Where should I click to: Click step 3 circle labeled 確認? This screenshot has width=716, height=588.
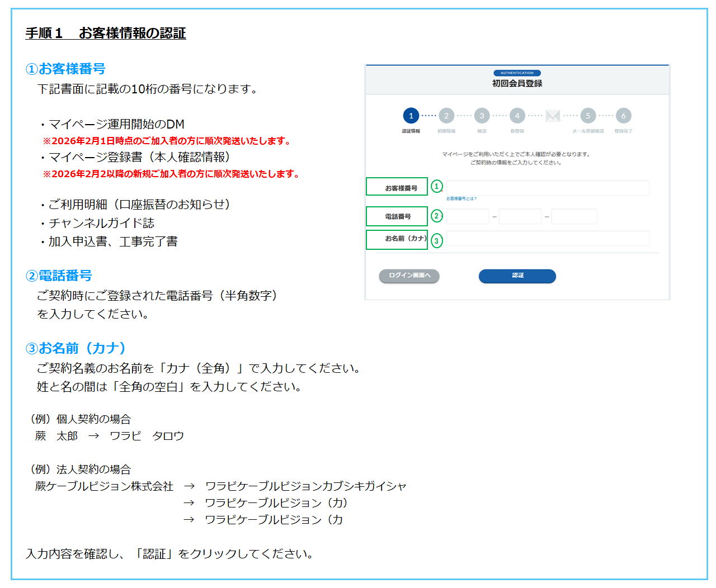point(482,116)
